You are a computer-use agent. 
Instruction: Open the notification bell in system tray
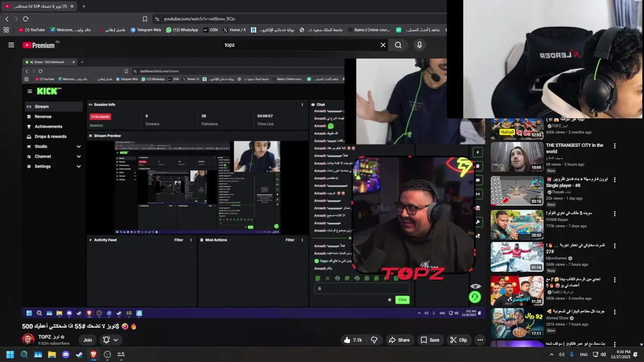coord(636,354)
